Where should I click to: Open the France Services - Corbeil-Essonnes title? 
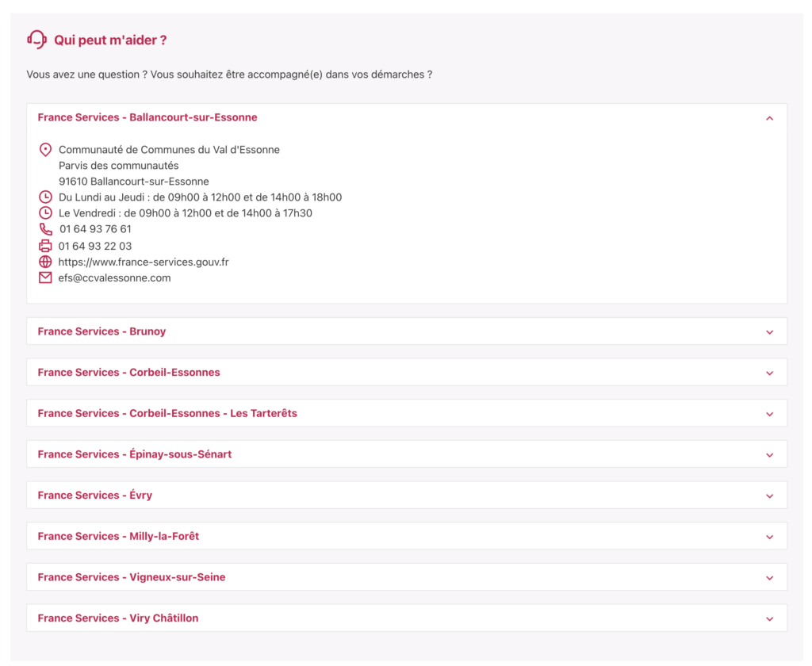(x=129, y=373)
